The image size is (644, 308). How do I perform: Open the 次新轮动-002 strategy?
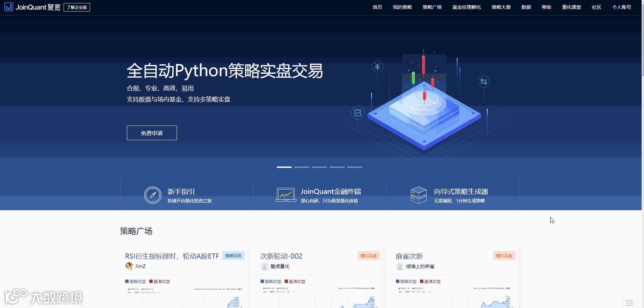(x=281, y=256)
